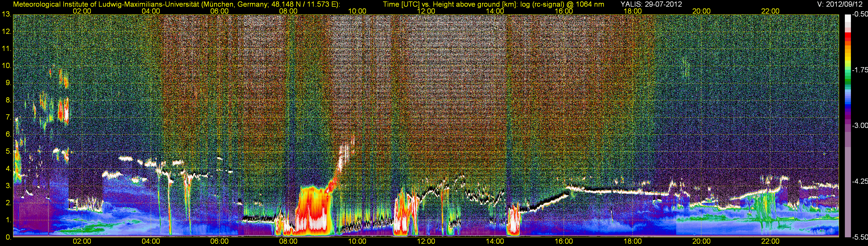Select the 6 km height axis label

pyautogui.click(x=8, y=135)
